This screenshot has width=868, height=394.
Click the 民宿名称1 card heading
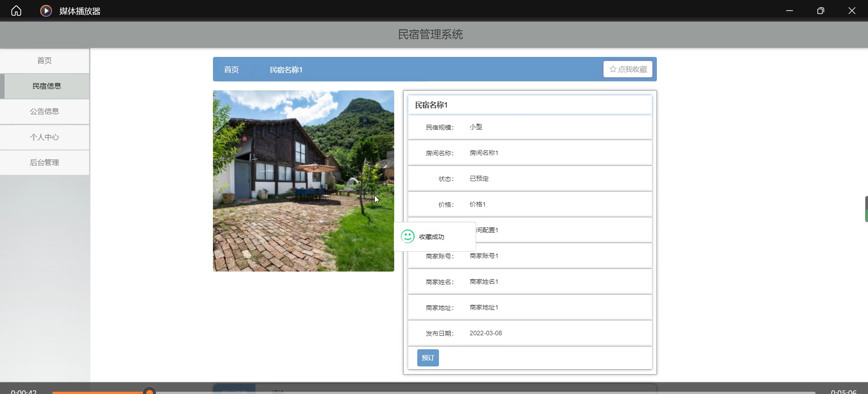point(431,105)
